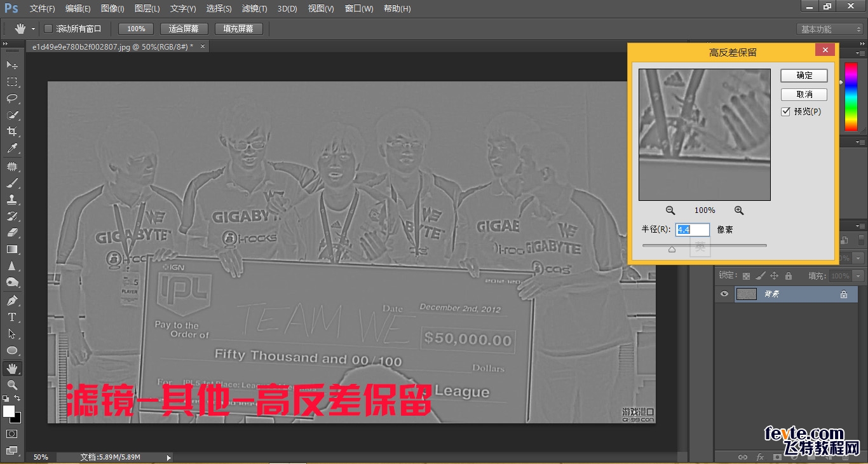This screenshot has height=464, width=868.
Task: Click the lock all icon
Action: click(x=789, y=276)
